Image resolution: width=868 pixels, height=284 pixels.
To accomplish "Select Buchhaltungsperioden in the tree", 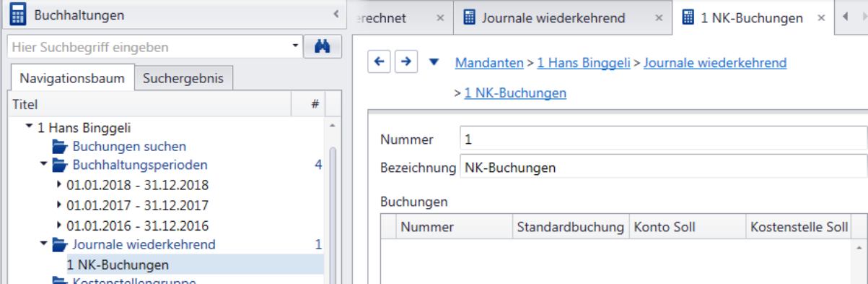I will coord(140,165).
